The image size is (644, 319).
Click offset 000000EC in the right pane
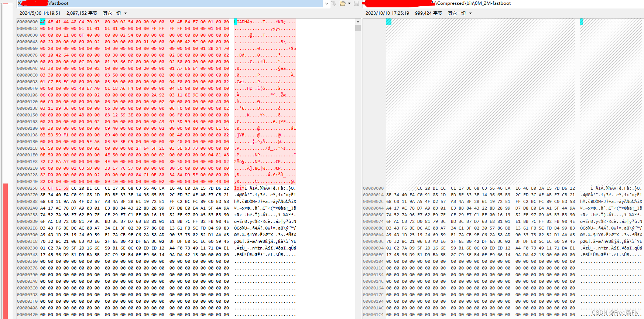[373, 255]
